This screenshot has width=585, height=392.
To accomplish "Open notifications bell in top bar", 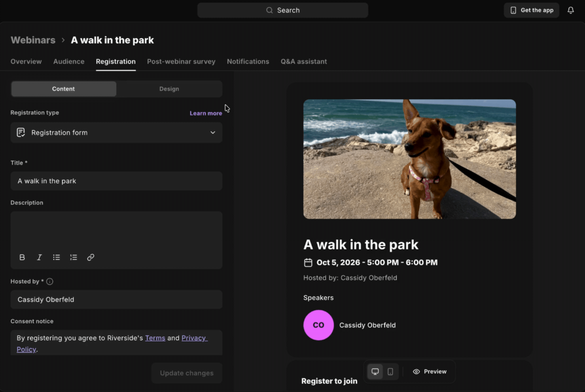I will [x=570, y=10].
